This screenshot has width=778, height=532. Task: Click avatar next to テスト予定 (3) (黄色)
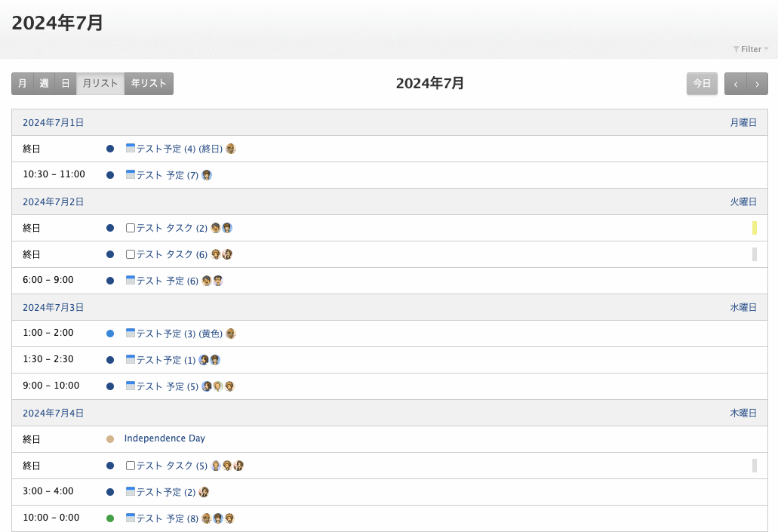[230, 334]
